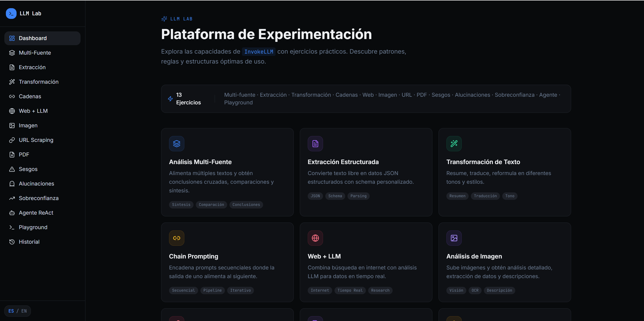
Task: Open the Chain Prompting card title
Action: click(194, 256)
